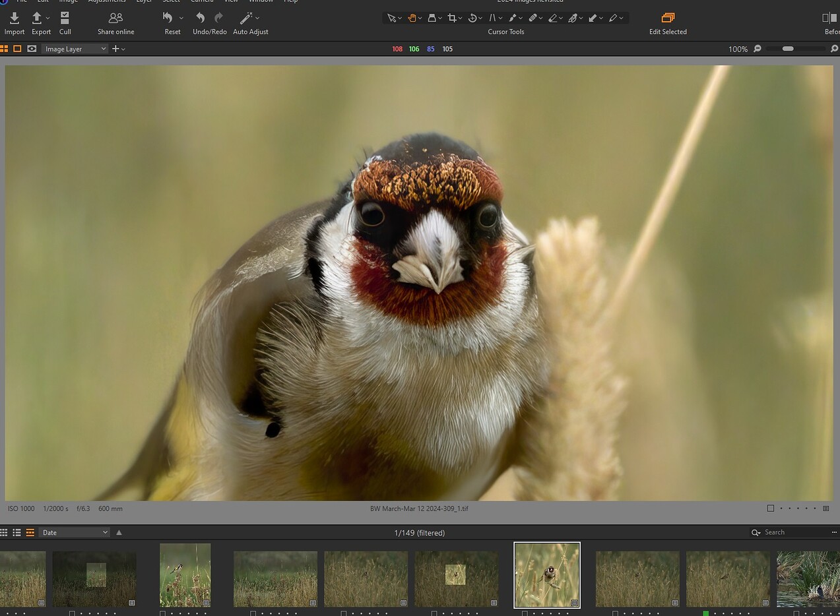
Task: Expand the new layer options next to plus icon
Action: (124, 48)
